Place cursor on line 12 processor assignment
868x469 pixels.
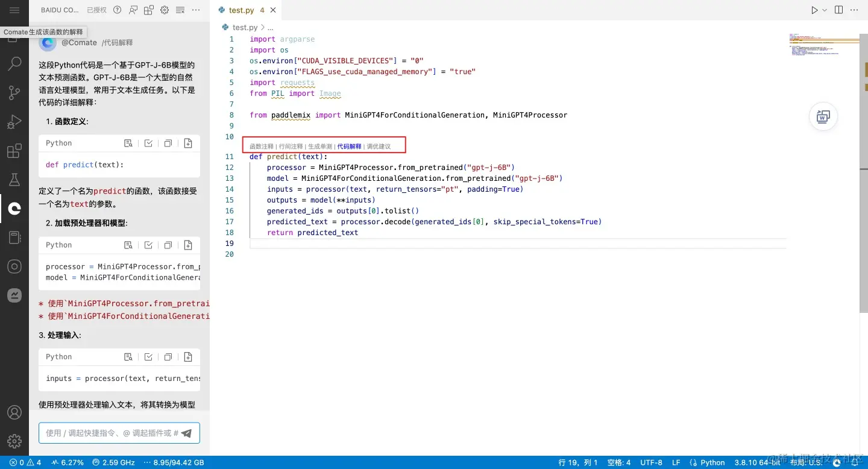[391, 168]
